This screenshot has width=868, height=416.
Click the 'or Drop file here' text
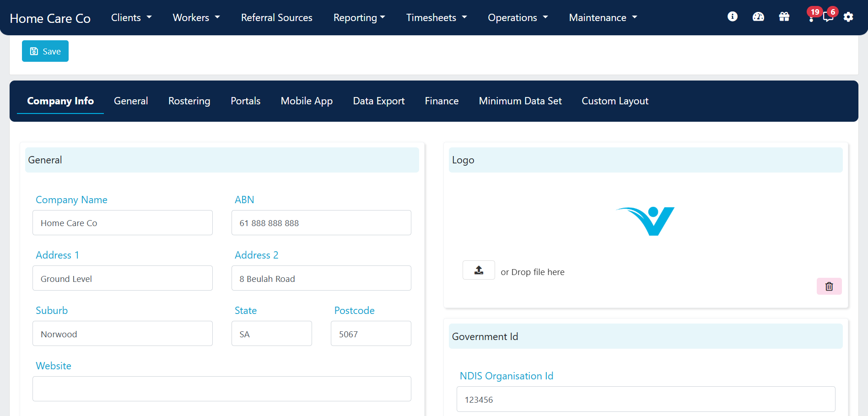(x=533, y=272)
